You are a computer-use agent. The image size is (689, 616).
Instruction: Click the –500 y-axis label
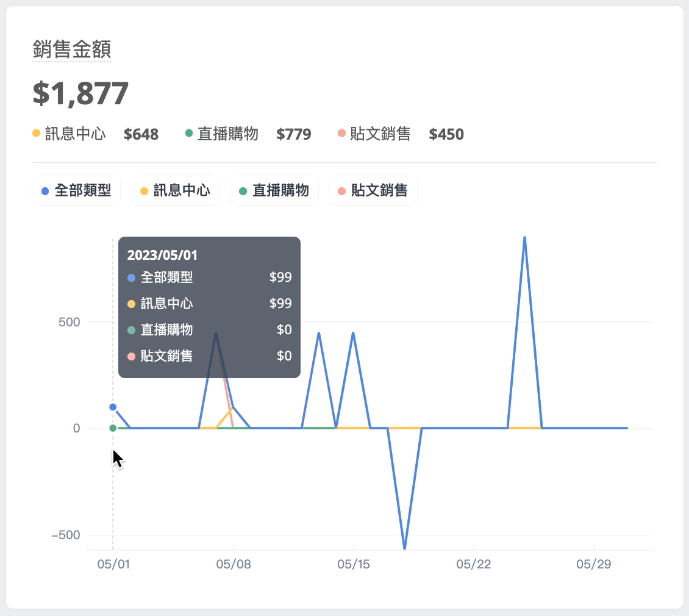[66, 535]
